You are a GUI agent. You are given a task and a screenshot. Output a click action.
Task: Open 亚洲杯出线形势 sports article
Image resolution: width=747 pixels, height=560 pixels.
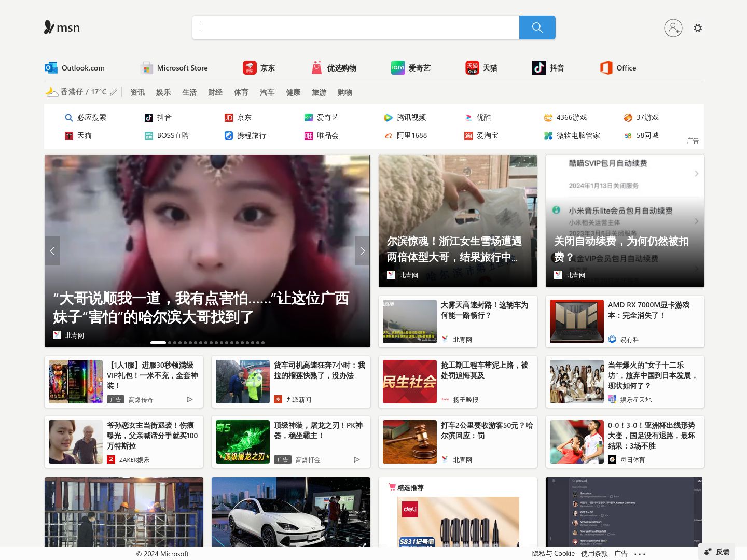(x=625, y=442)
